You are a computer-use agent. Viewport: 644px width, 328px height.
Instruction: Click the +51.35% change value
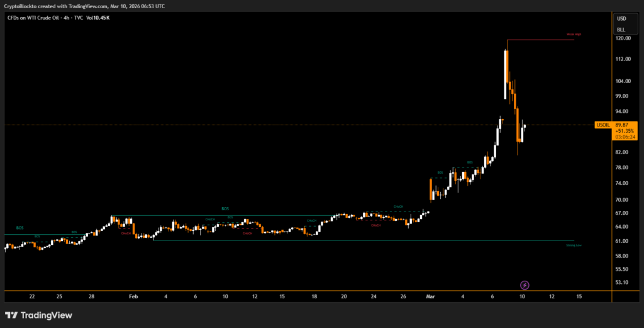(624, 131)
